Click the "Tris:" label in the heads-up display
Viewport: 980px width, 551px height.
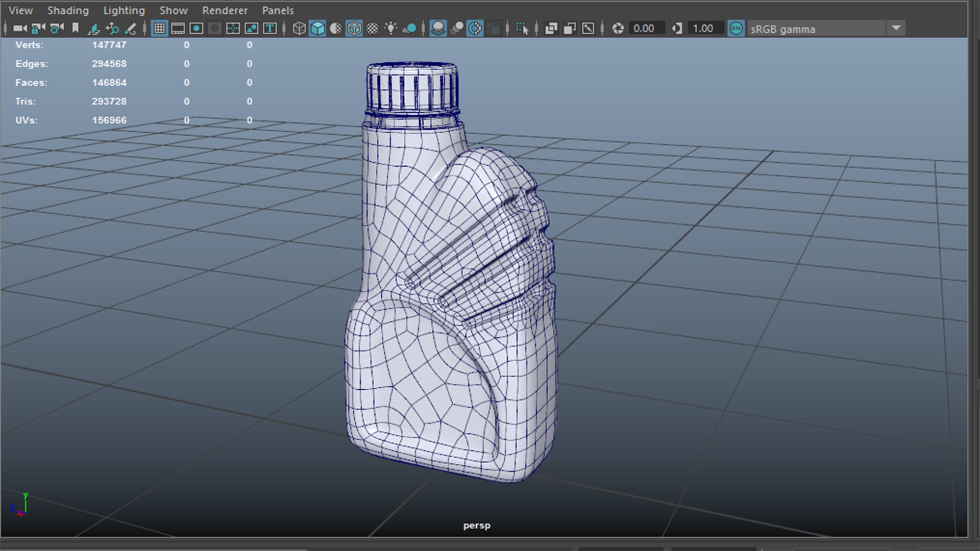pyautogui.click(x=26, y=102)
